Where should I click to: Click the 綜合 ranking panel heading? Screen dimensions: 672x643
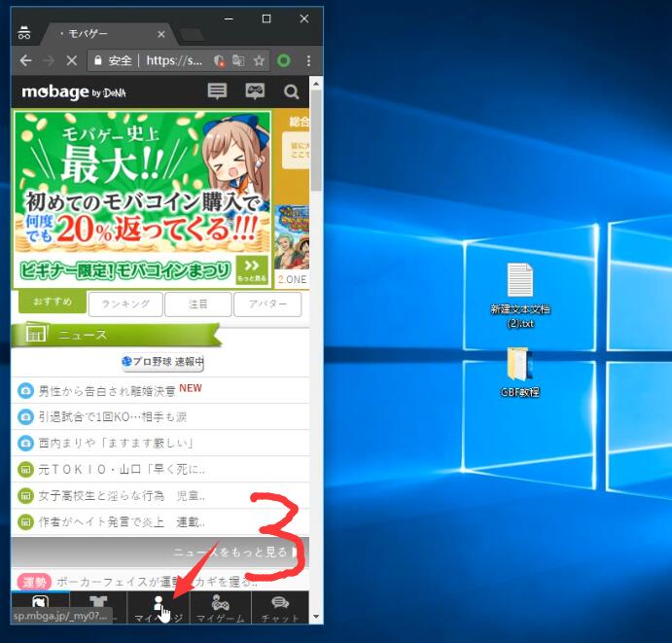299,122
